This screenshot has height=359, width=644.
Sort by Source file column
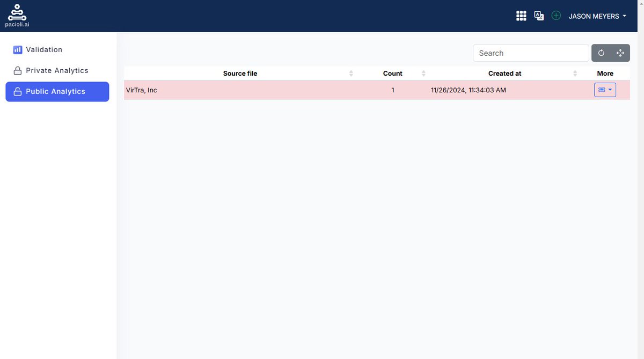click(240, 74)
